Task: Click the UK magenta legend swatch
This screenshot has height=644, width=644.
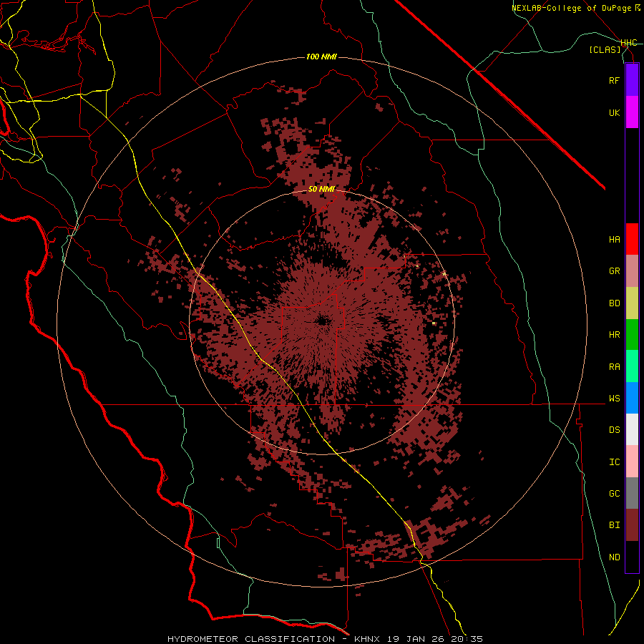Action: pos(632,112)
